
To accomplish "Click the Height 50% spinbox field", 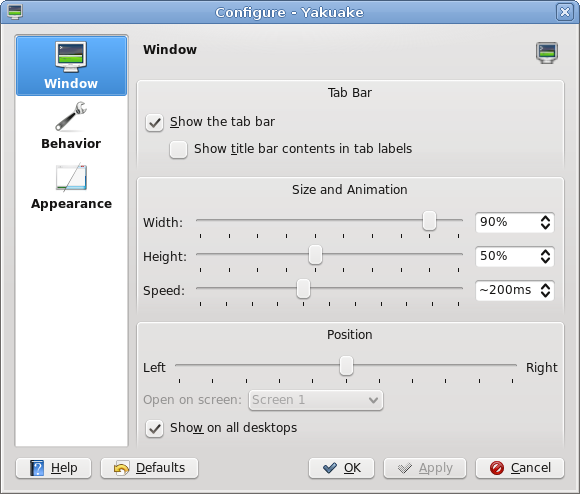I will (x=515, y=257).
